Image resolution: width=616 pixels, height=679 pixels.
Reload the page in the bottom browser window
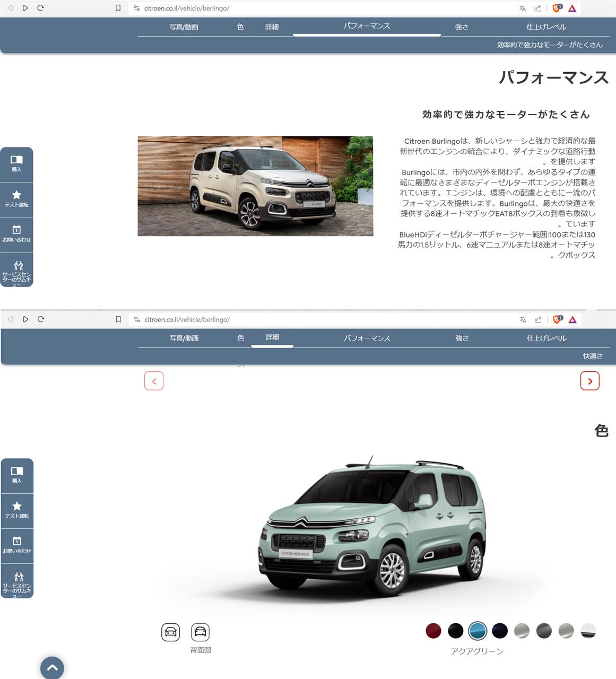(x=41, y=319)
